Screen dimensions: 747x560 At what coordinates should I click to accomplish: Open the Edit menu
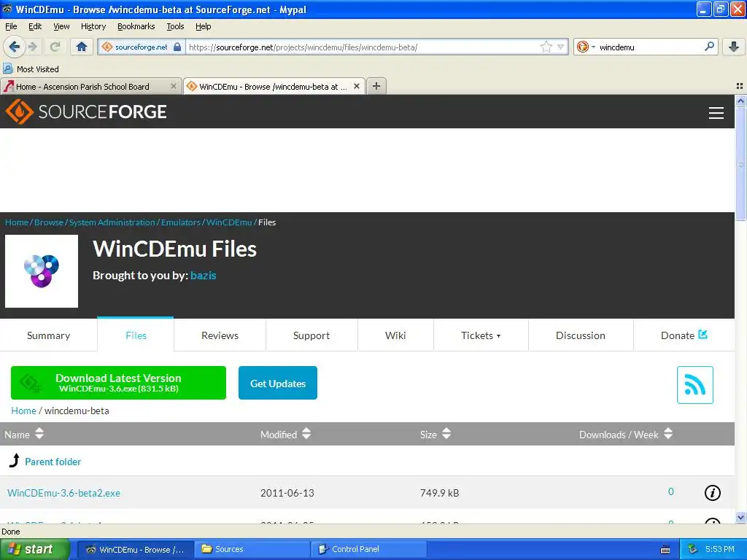35,26
